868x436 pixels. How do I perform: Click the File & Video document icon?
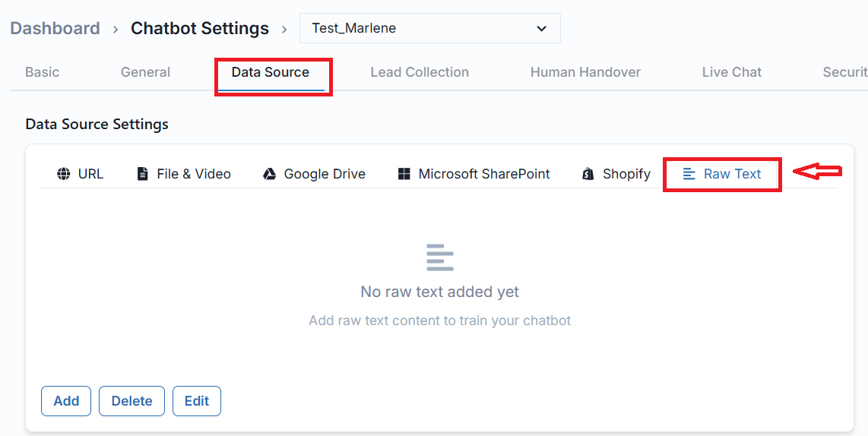(x=142, y=174)
